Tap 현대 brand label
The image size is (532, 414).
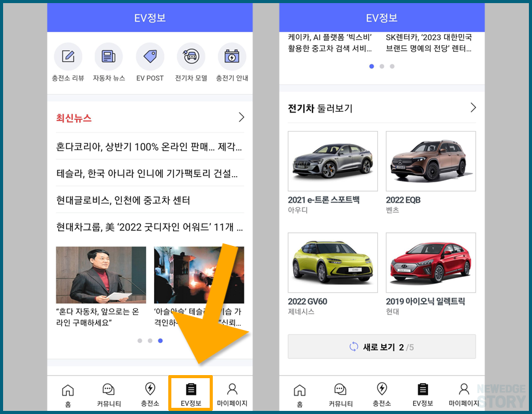coord(393,311)
